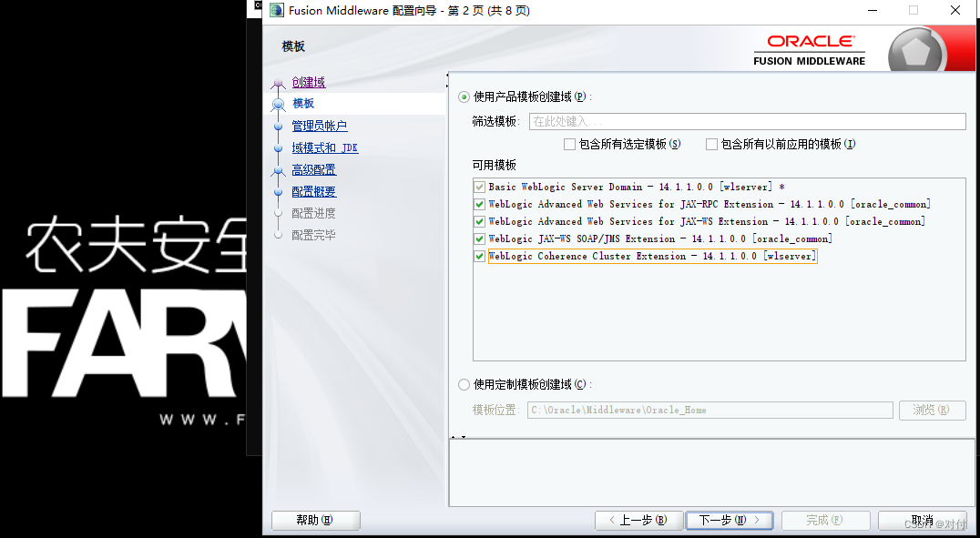980x538 pixels.
Task: Click the 高级配置 step node icon
Action: 278,170
